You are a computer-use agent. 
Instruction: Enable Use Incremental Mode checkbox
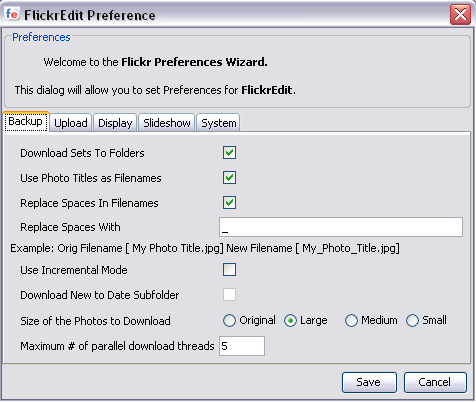229,270
